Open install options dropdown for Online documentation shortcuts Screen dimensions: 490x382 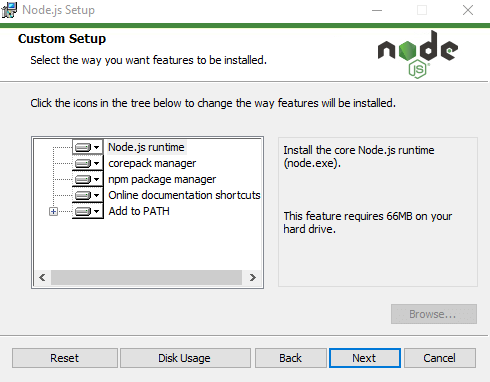88,195
